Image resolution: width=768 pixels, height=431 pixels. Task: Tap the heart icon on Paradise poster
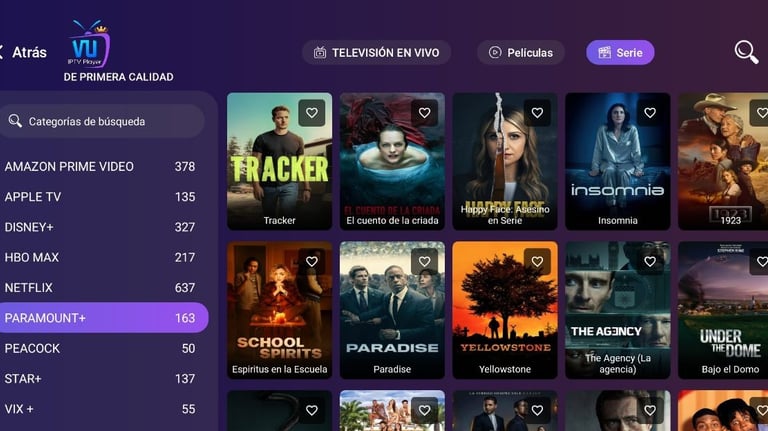tap(424, 262)
